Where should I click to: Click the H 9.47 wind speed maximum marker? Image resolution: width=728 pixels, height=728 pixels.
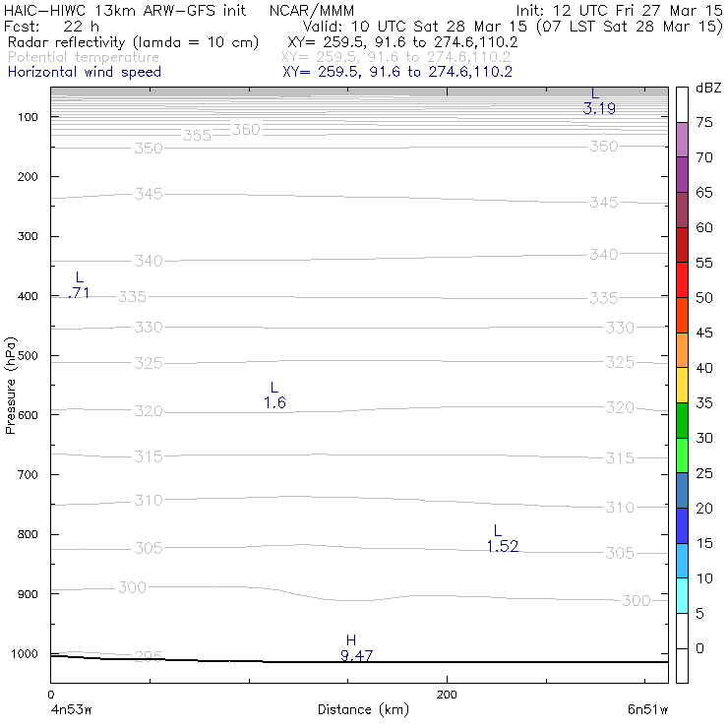[356, 648]
